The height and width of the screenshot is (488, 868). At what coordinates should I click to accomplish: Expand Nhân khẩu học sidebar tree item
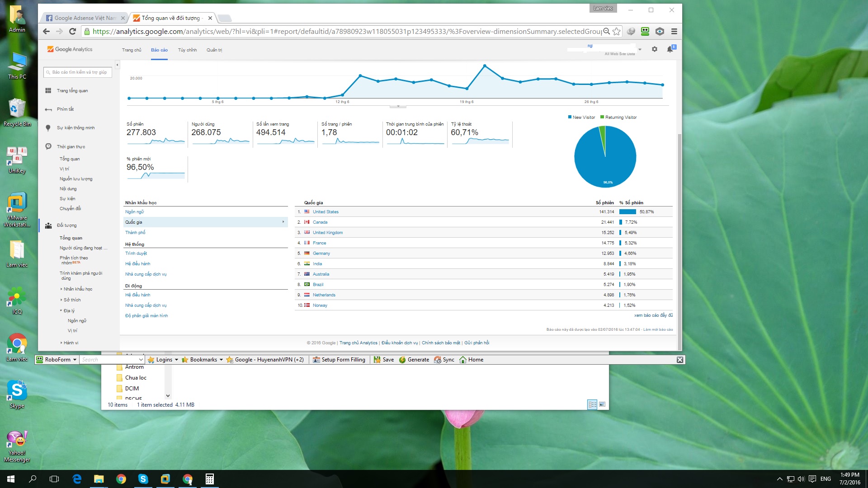click(61, 289)
